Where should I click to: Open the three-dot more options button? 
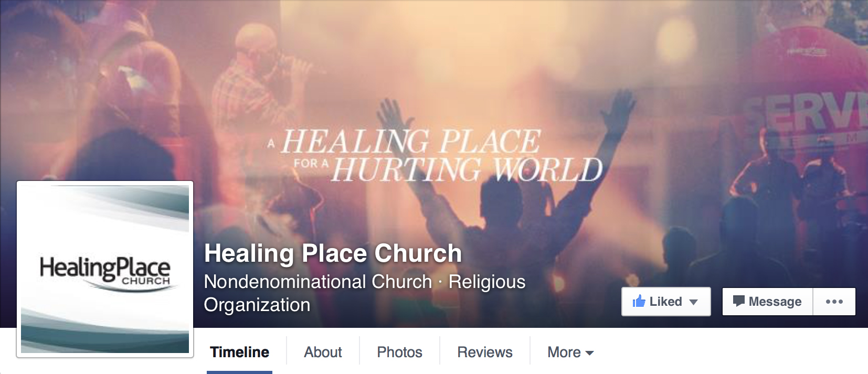[x=834, y=302]
